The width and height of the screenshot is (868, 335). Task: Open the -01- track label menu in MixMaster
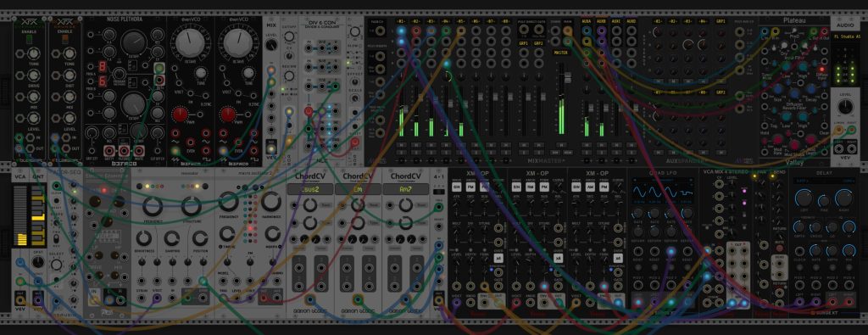point(401,21)
